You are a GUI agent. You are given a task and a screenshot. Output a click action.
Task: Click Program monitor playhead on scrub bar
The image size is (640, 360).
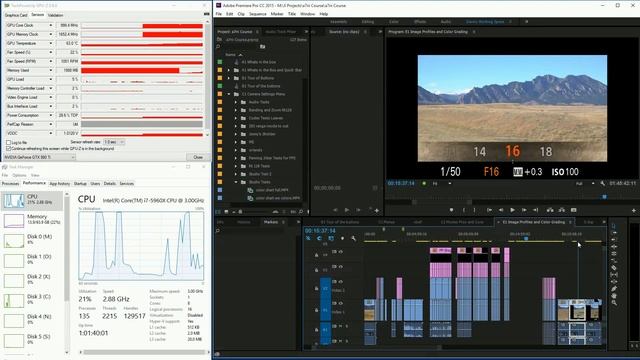pyautogui.click(x=604, y=197)
